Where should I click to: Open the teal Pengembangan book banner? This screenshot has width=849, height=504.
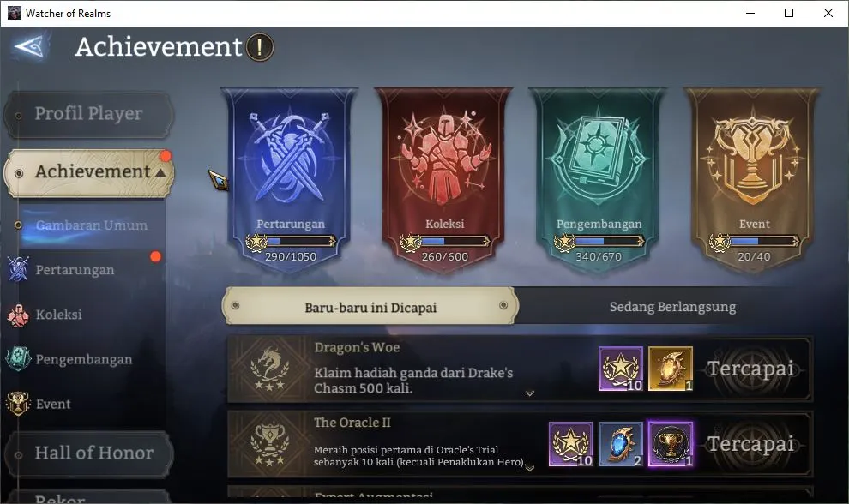[598, 178]
